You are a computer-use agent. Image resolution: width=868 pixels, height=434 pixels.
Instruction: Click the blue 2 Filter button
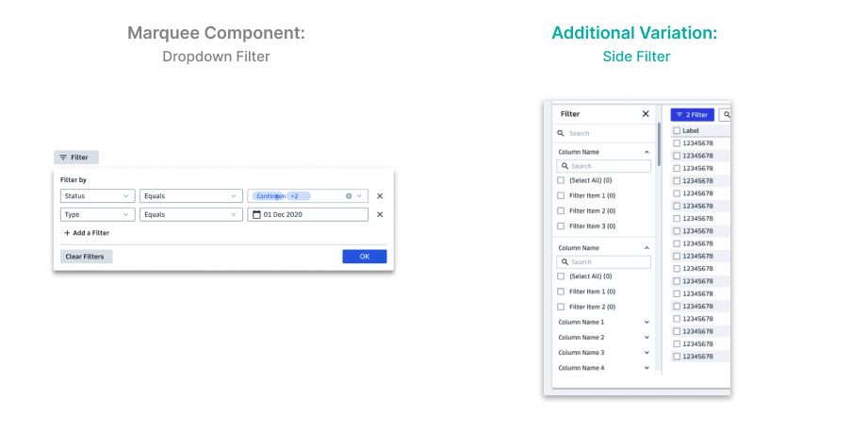coord(692,115)
